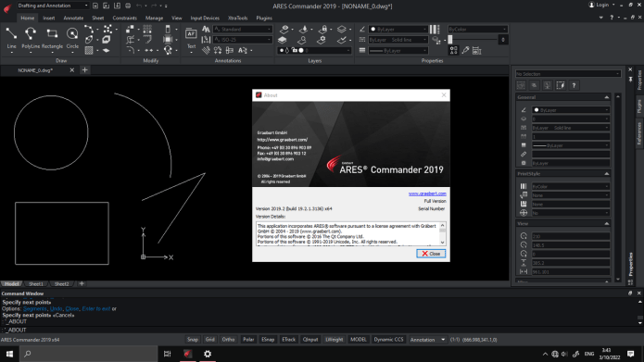Screen dimensions: 644x362
Task: Click the Windows taskbar search box
Action: tap(88, 354)
